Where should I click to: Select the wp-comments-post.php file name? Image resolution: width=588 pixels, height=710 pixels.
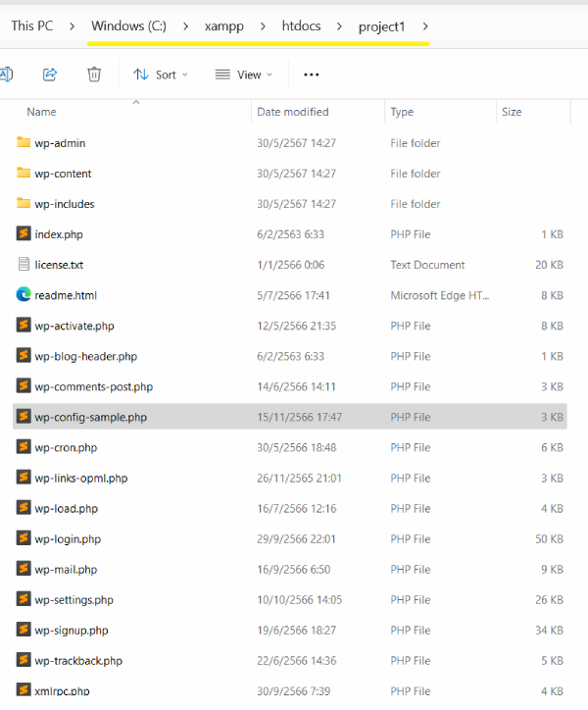[94, 386]
